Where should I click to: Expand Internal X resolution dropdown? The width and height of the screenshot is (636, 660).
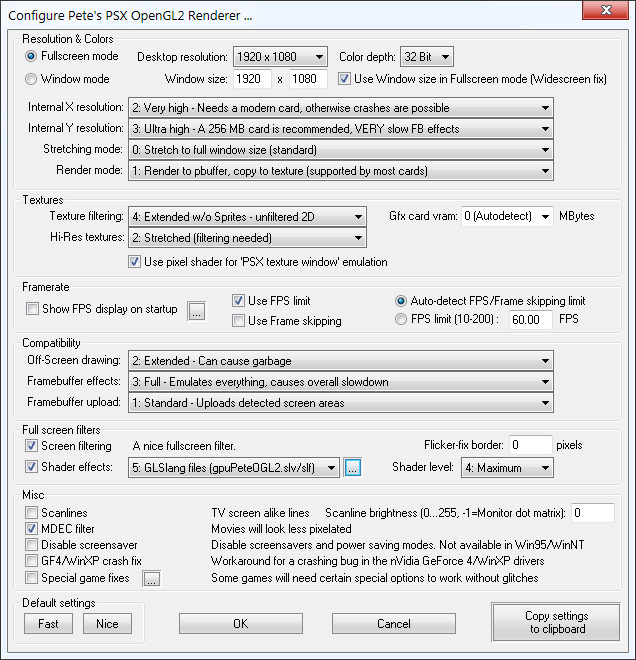341,108
